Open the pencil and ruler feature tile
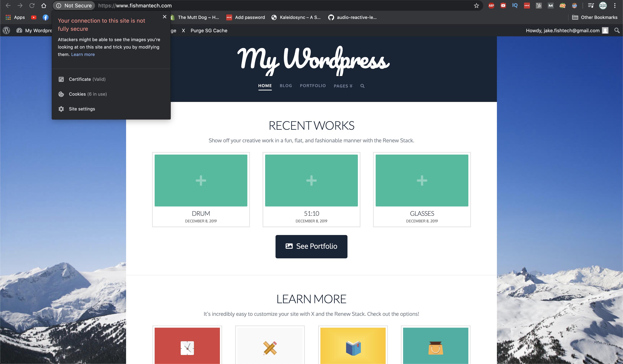Viewport: 623px width, 364px height. (270, 345)
